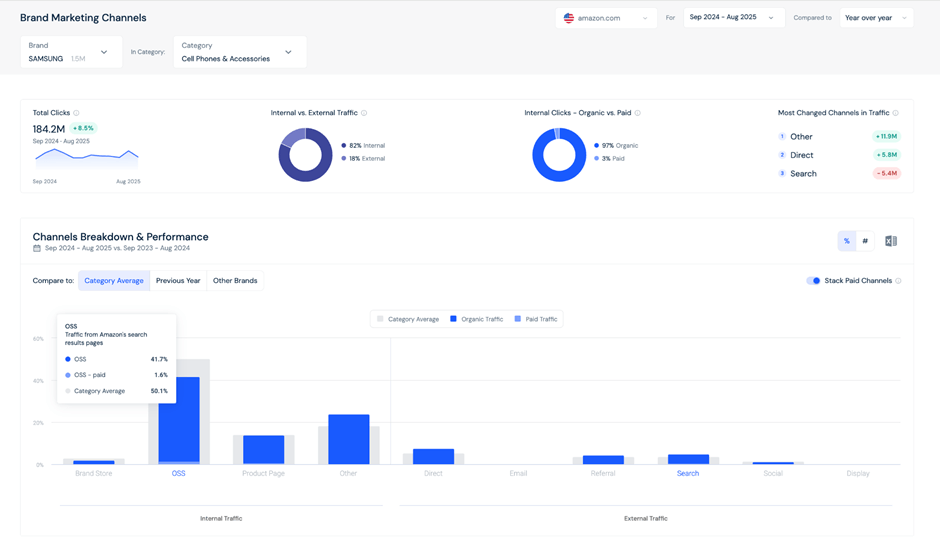This screenshot has width=940, height=544.
Task: Click the calendar icon under Channels Breakdown
Action: (x=37, y=248)
